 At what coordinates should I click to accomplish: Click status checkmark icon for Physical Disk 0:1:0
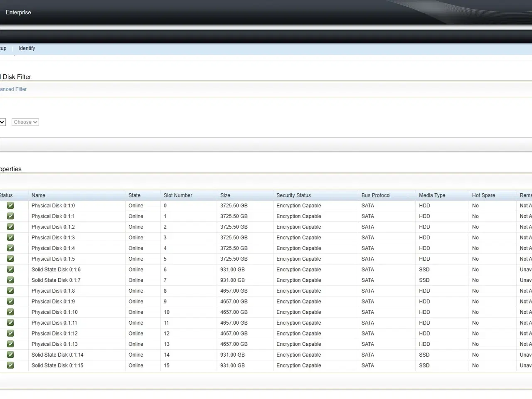click(x=10, y=205)
